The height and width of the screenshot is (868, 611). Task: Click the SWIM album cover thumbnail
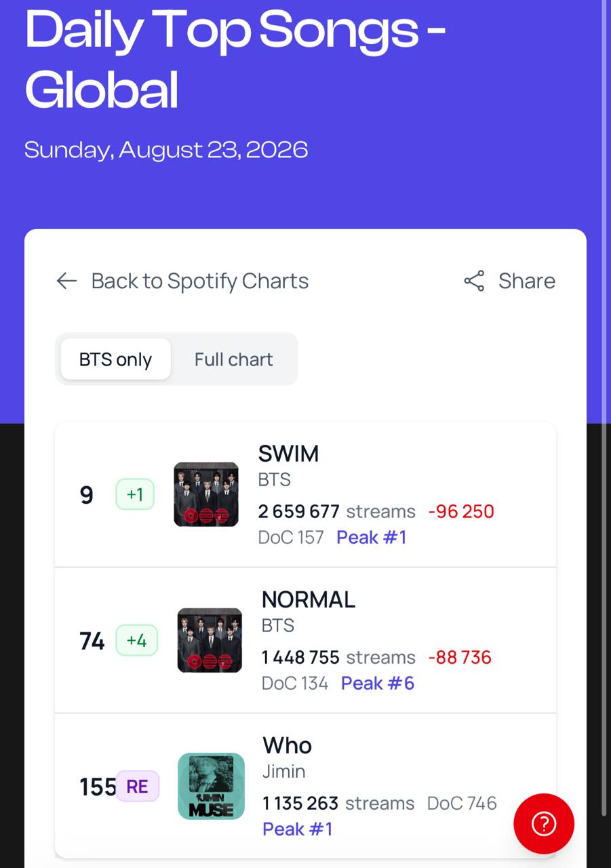coord(206,494)
